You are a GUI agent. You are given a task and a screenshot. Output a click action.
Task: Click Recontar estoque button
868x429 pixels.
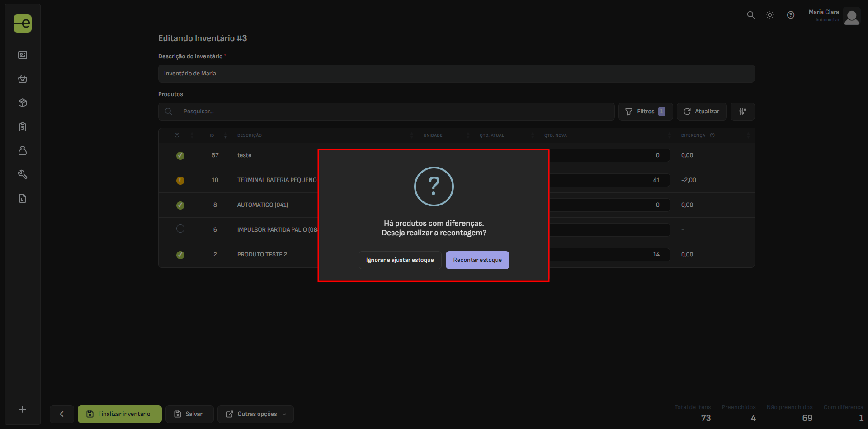click(x=477, y=260)
